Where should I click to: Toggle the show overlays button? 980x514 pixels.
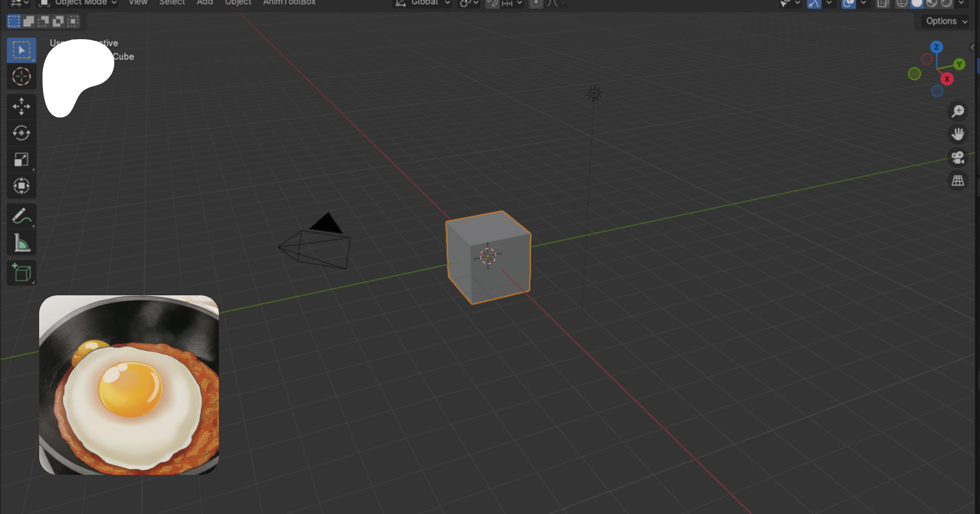(x=848, y=3)
